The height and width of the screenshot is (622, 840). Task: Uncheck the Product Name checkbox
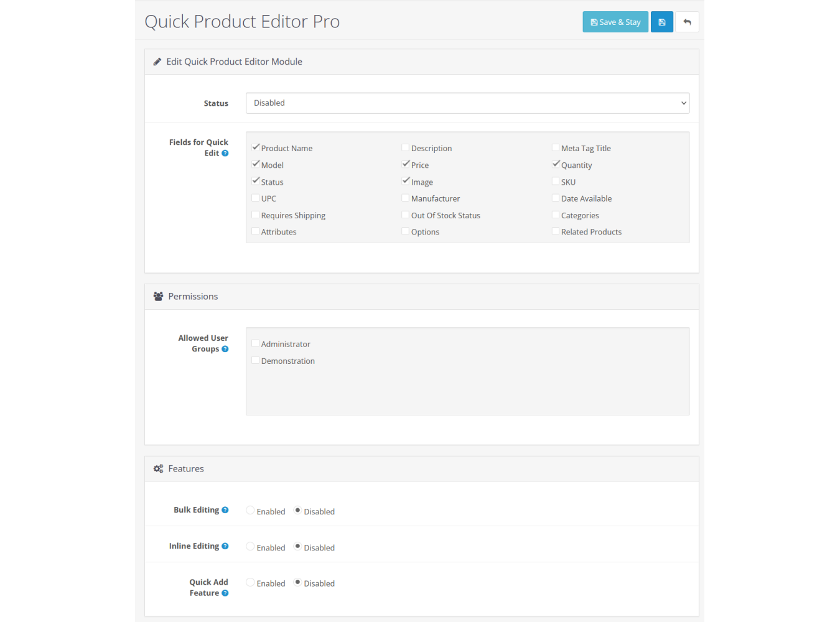[x=256, y=148]
